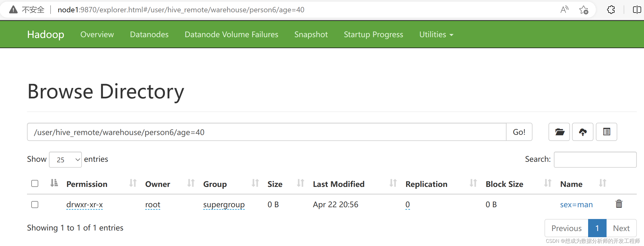Add page to favorites star icon

pos(584,10)
